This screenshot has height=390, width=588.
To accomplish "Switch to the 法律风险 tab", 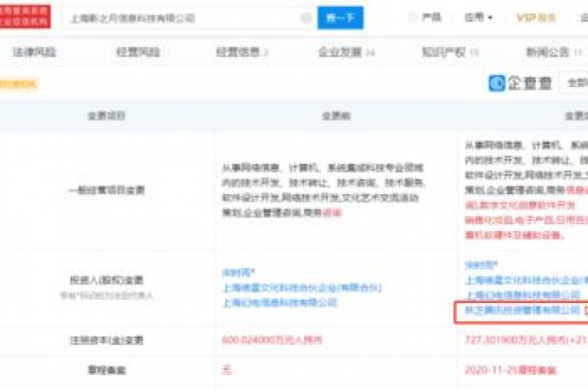I will (x=34, y=52).
